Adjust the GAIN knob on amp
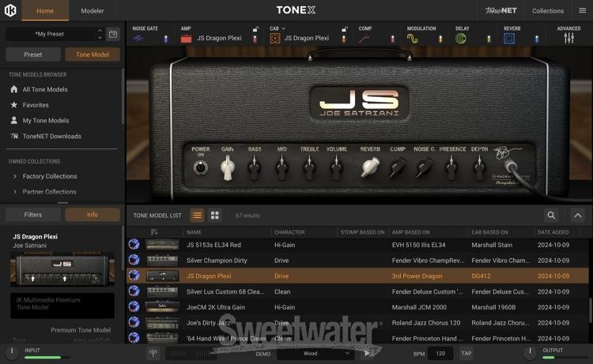593x364 pixels. point(228,167)
